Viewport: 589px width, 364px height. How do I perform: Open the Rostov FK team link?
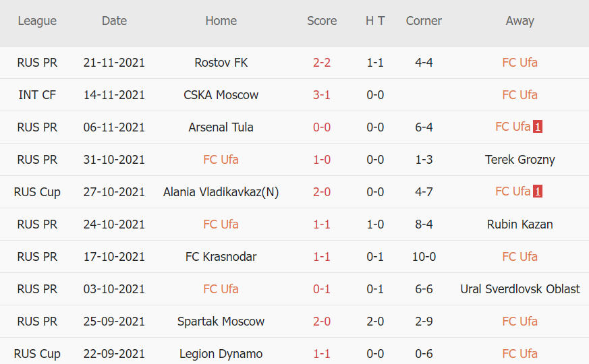[x=221, y=63]
